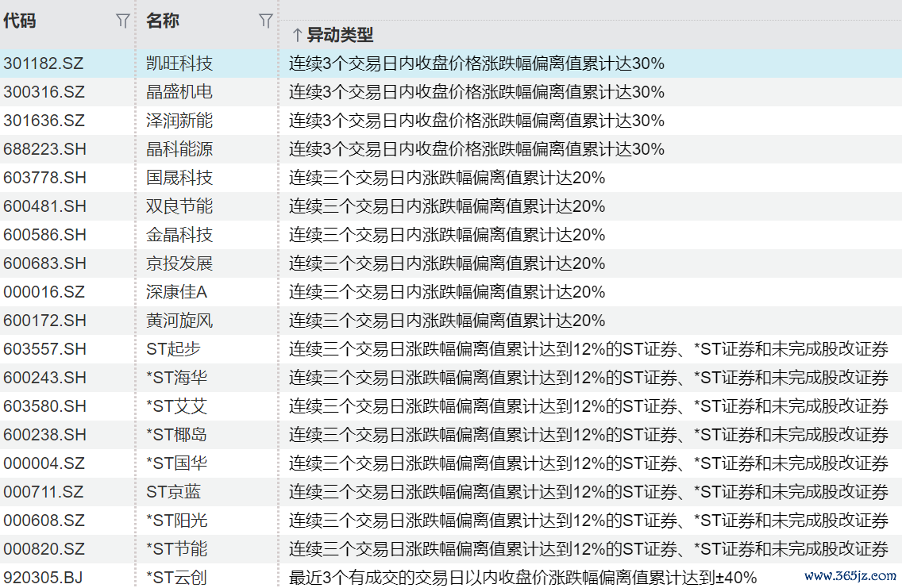Open filter icon in 名称 column header
Viewport: 902px width, 588px height.
[x=266, y=21]
